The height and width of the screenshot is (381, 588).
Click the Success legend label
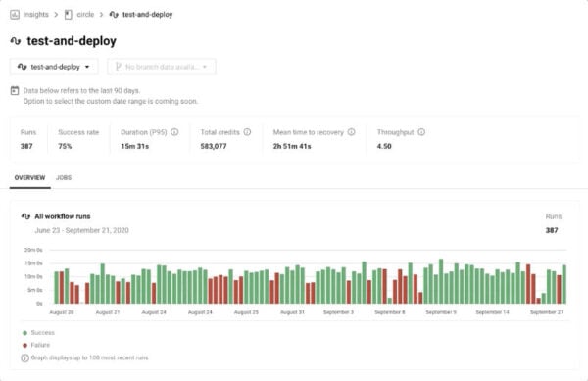[43, 333]
